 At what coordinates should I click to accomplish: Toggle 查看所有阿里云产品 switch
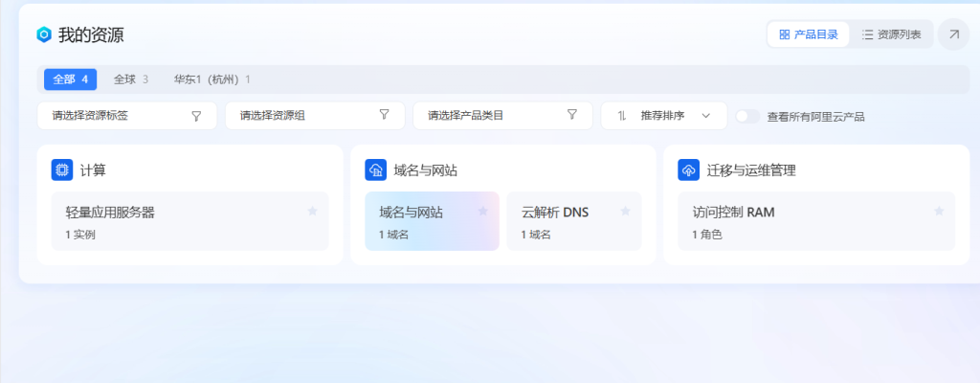pos(747,116)
